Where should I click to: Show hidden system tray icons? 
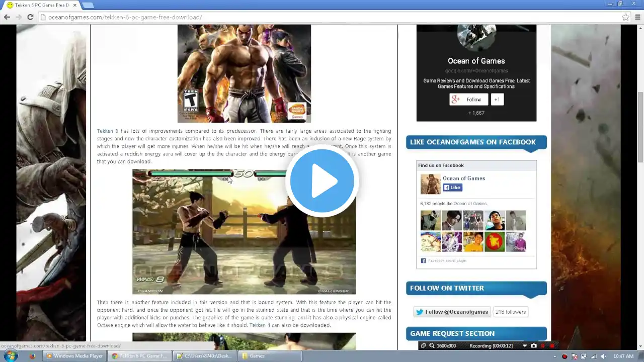(x=555, y=356)
